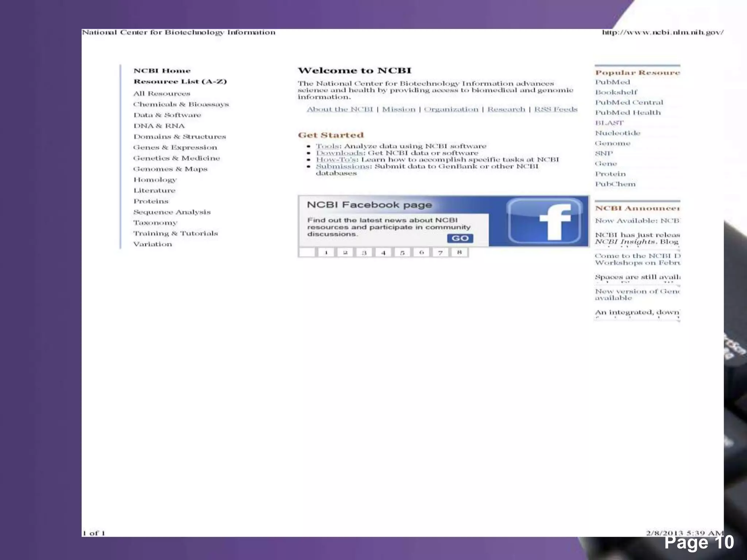Follow the About the NCBI link
Image resolution: width=747 pixels, height=560 pixels.
340,109
